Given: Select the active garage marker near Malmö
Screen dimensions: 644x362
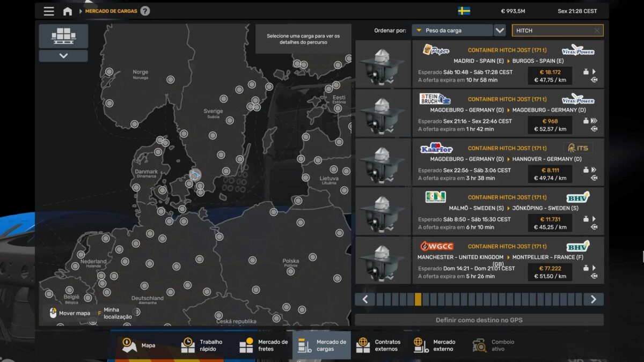Looking at the screenshot, I should pyautogui.click(x=195, y=175).
